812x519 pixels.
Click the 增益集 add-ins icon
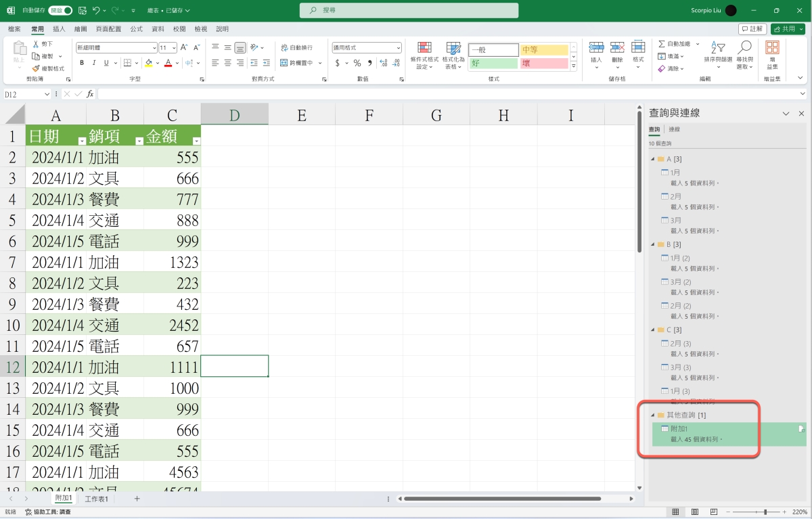click(x=772, y=55)
